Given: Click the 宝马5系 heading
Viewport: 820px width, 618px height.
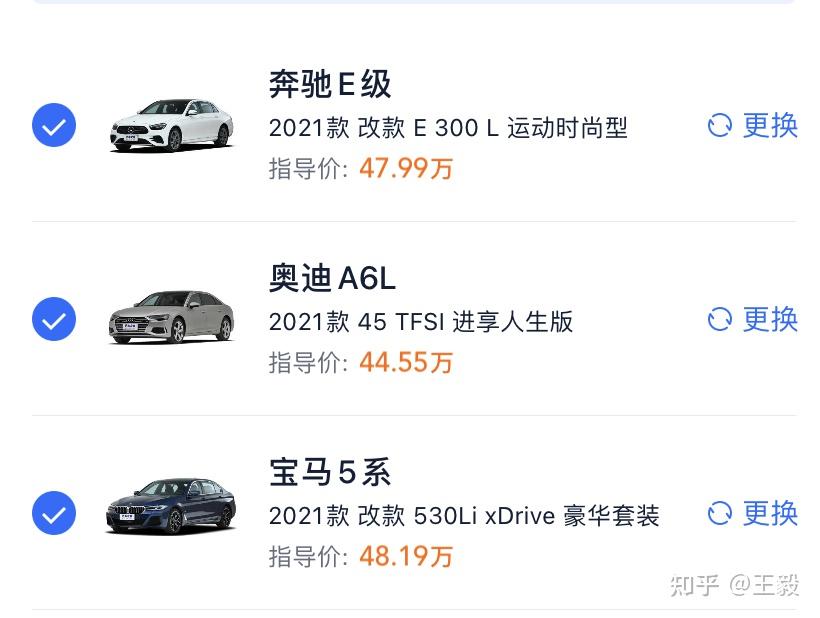Looking at the screenshot, I should pyautogui.click(x=329, y=472).
